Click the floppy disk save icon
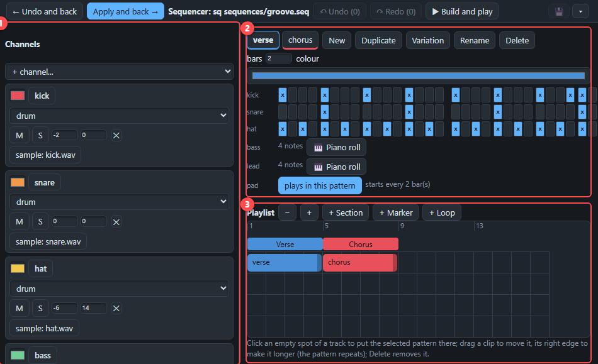Viewport: 598px width, 364px height. [559, 11]
